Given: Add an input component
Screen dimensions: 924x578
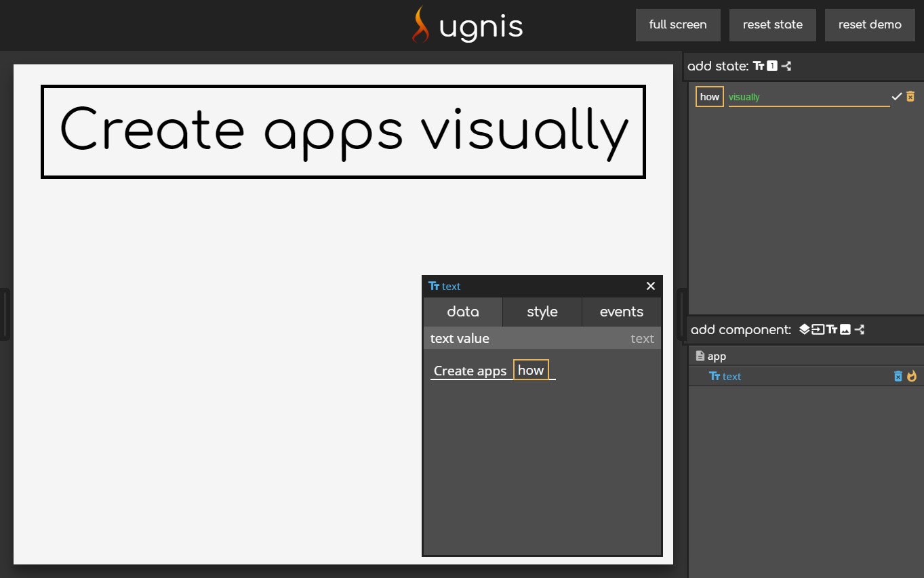Looking at the screenshot, I should click(x=818, y=329).
